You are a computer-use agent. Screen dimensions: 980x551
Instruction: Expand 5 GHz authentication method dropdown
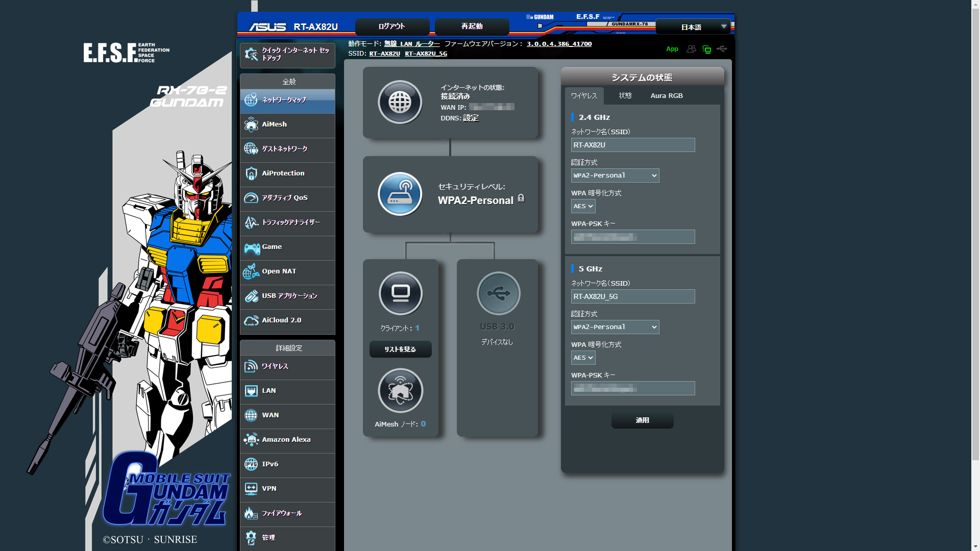pyautogui.click(x=615, y=327)
